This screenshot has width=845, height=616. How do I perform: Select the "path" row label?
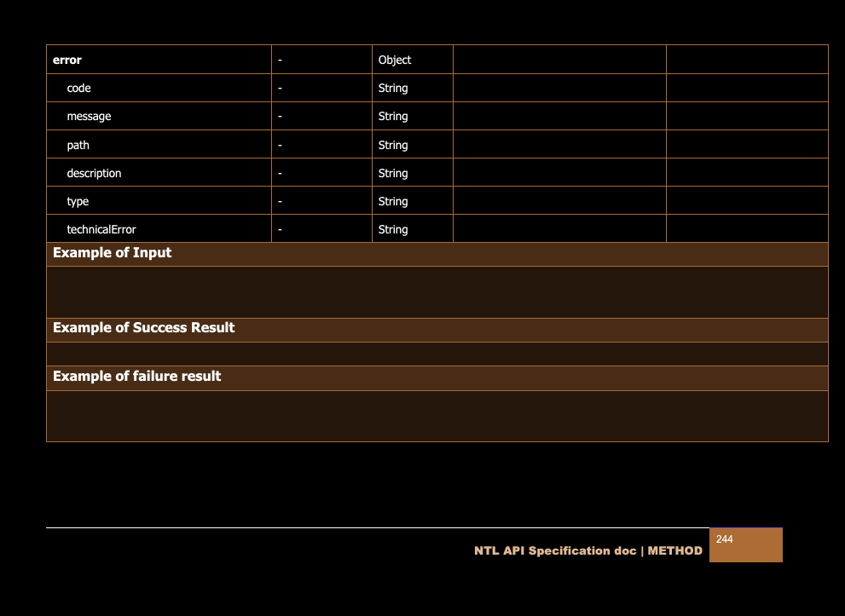[78, 145]
